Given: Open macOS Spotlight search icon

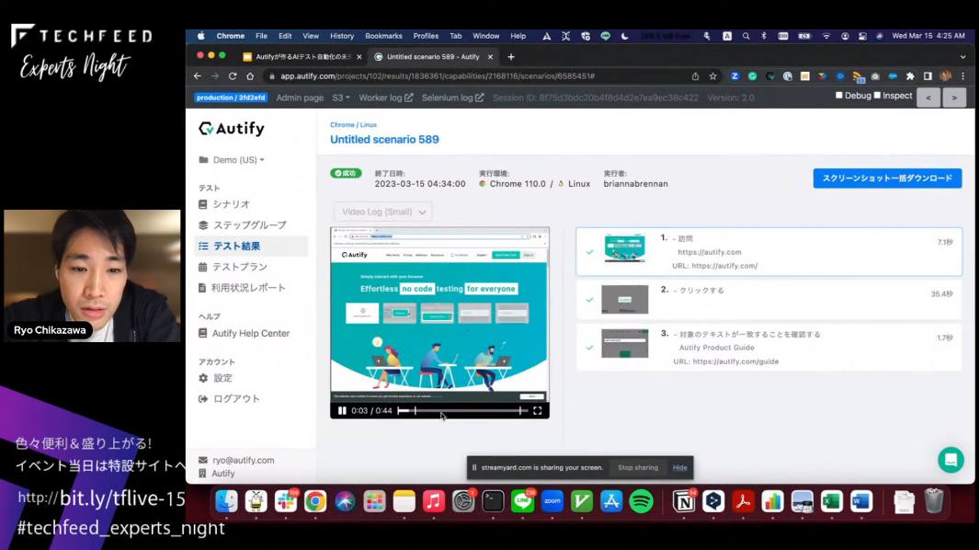Looking at the screenshot, I should tap(746, 36).
